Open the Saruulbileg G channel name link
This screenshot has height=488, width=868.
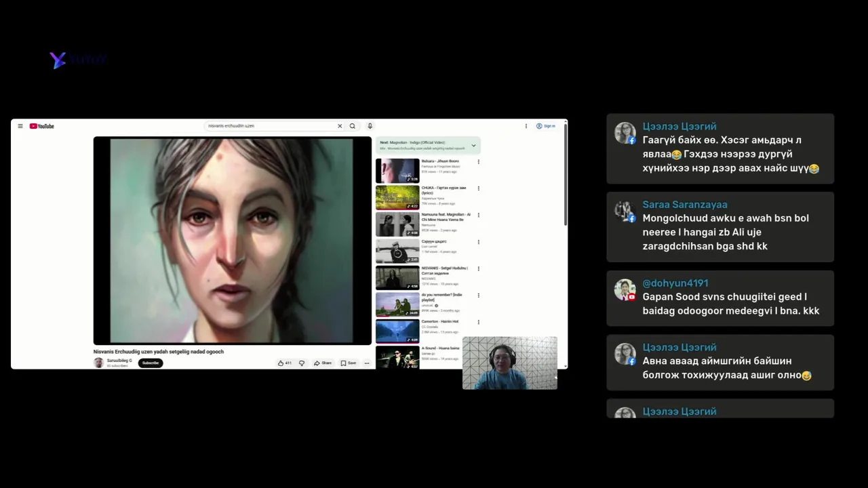point(119,361)
